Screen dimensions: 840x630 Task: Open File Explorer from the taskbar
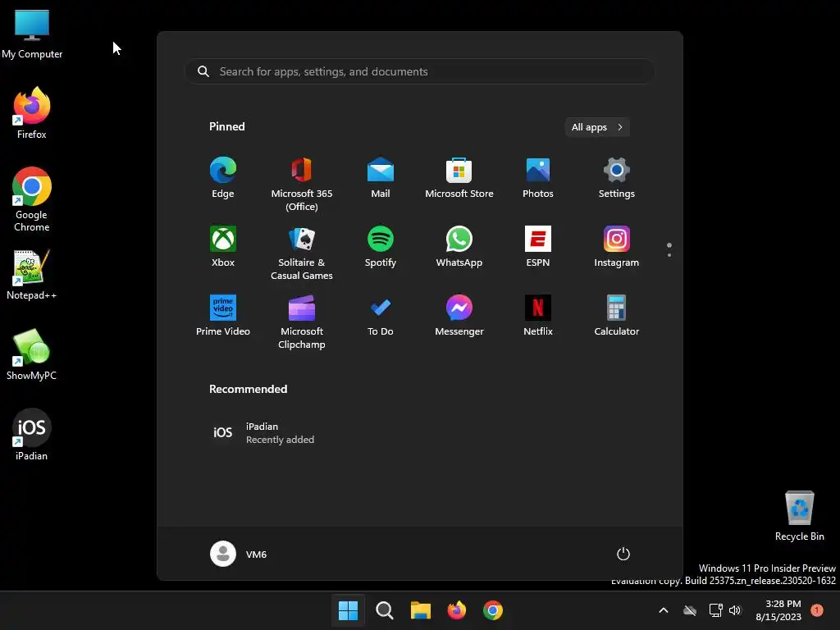(x=421, y=610)
